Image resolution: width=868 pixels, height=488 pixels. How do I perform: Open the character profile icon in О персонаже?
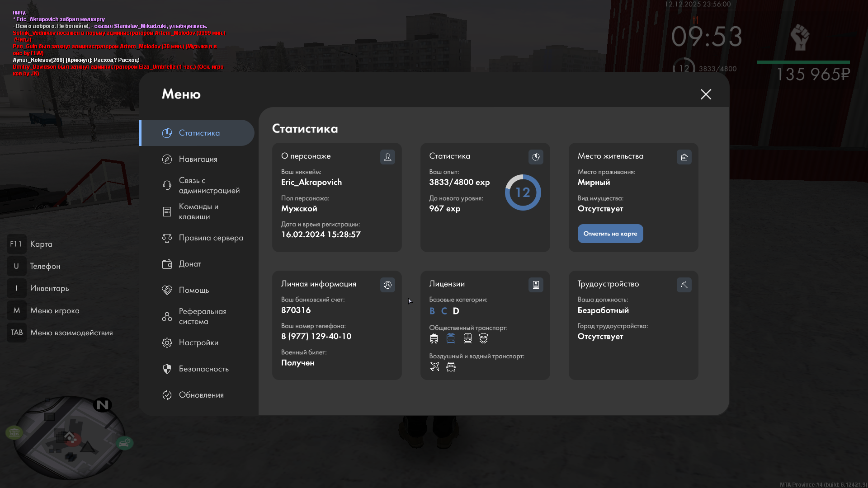pyautogui.click(x=387, y=157)
